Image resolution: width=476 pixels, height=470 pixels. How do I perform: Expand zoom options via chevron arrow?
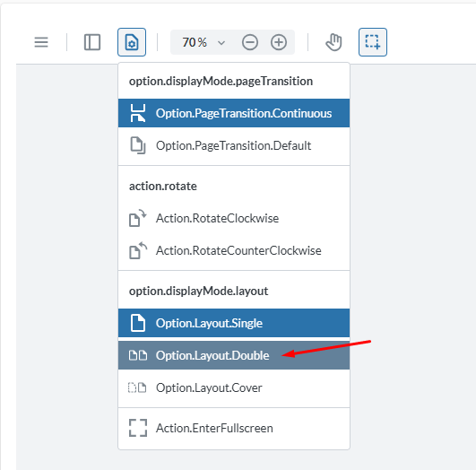point(221,43)
